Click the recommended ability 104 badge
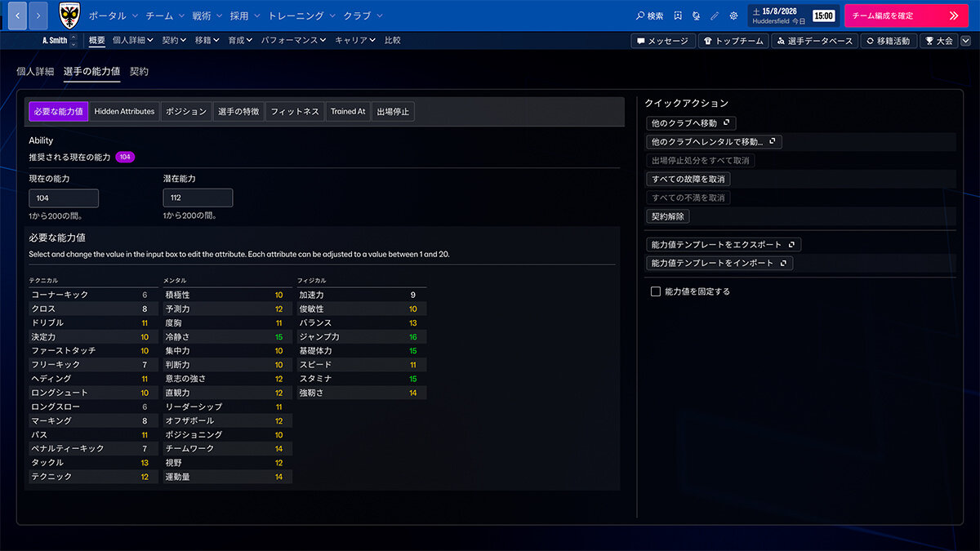 pos(125,157)
